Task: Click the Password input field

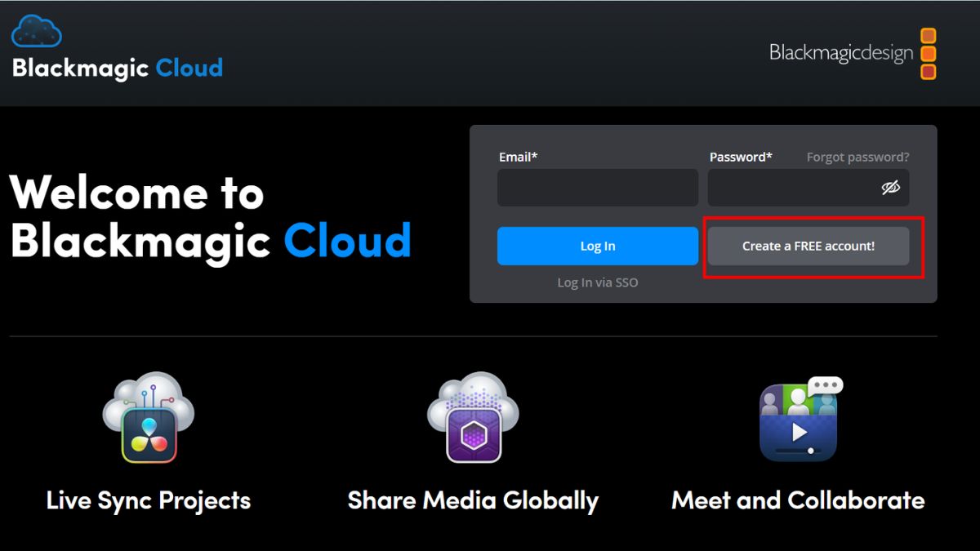Action: (808, 188)
